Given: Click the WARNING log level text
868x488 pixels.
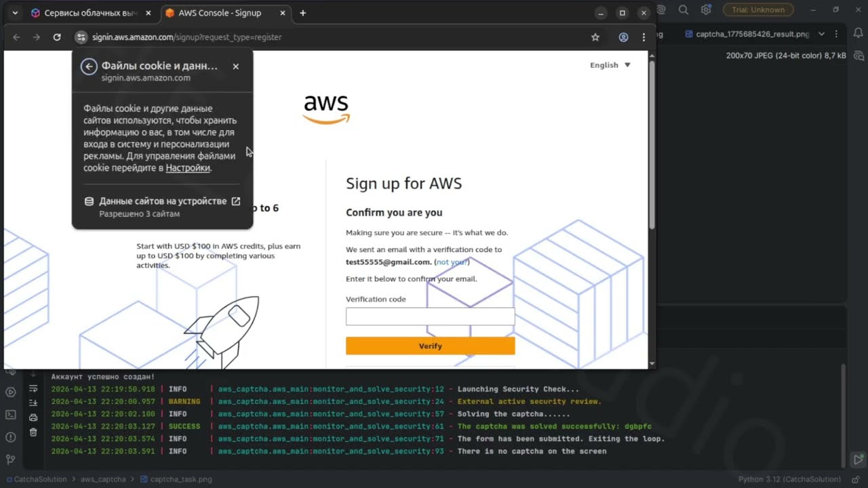Looking at the screenshot, I should (184, 401).
